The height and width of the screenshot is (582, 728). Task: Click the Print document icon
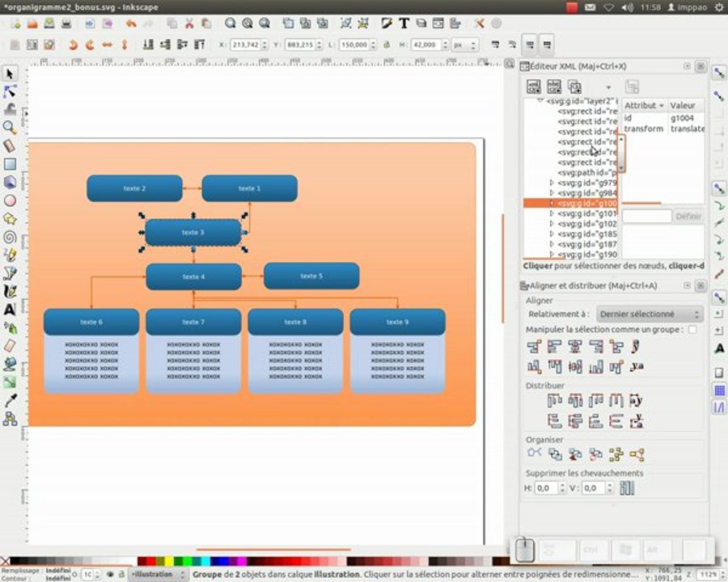(66, 23)
